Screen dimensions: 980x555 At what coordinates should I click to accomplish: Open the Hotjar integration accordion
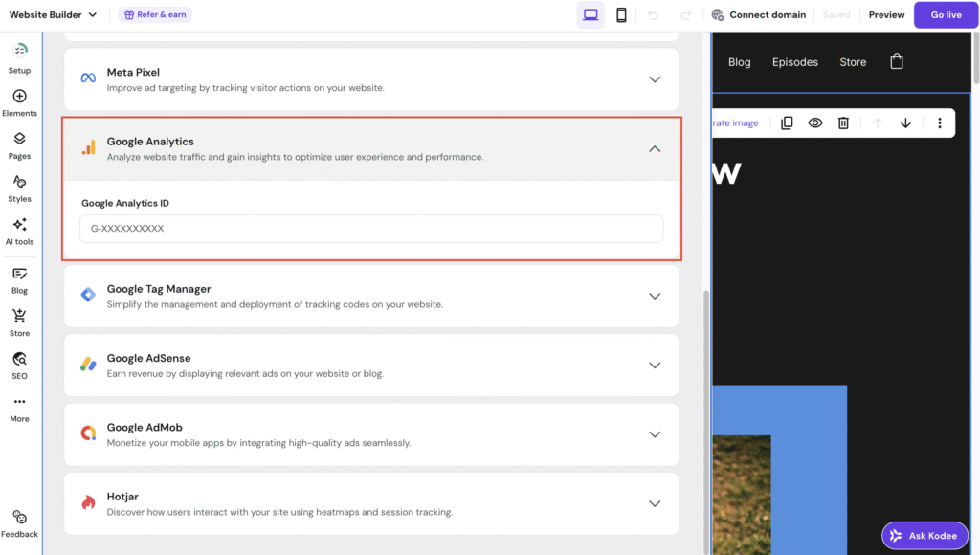(655, 503)
